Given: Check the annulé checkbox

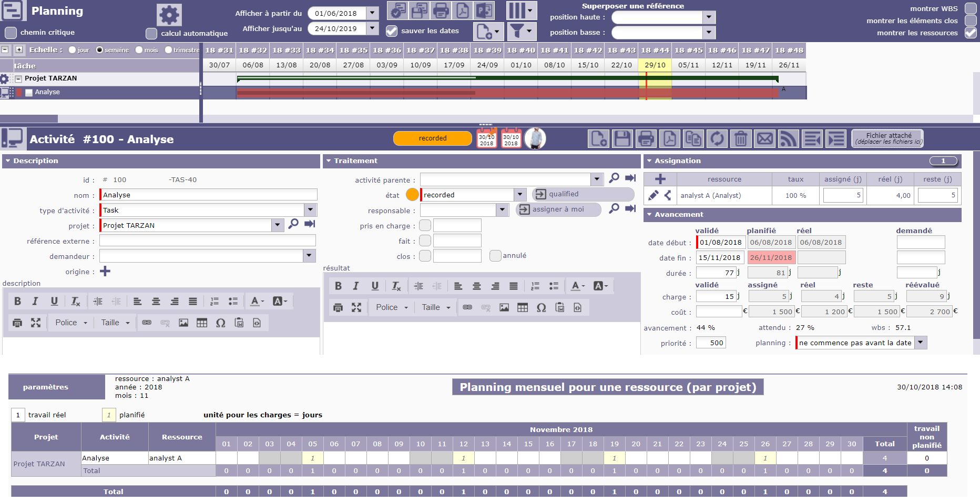Looking at the screenshot, I should 495,256.
